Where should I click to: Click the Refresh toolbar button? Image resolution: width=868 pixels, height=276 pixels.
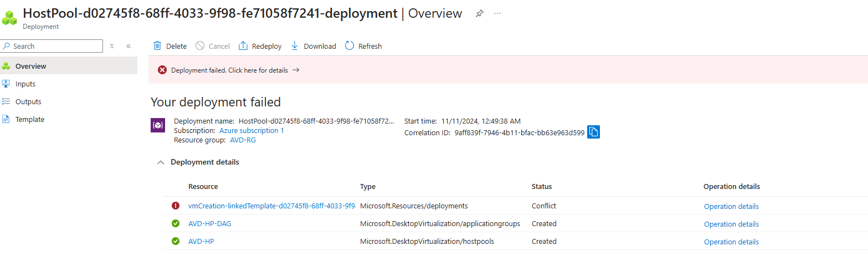363,46
